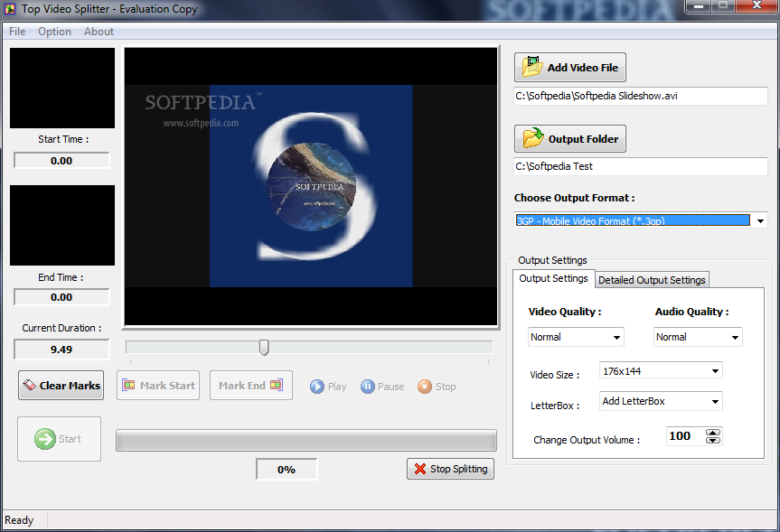Image resolution: width=780 pixels, height=532 pixels.
Task: Click the film folder icon on Add Video File
Action: [532, 67]
